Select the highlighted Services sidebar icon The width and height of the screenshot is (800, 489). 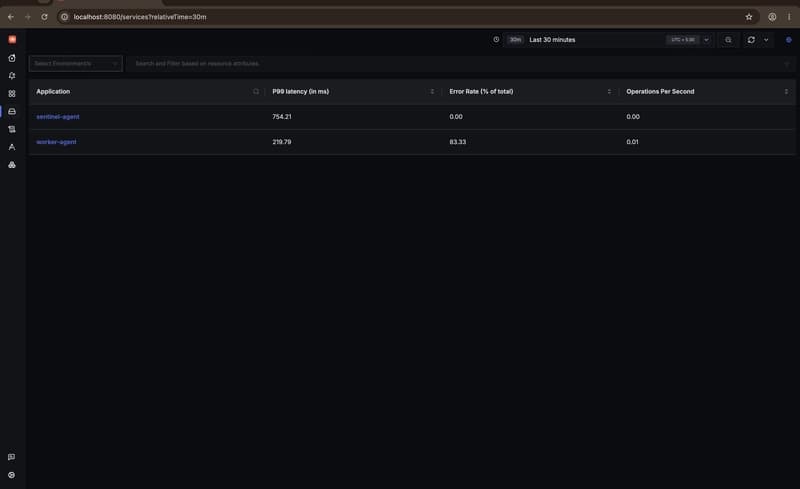coord(12,111)
